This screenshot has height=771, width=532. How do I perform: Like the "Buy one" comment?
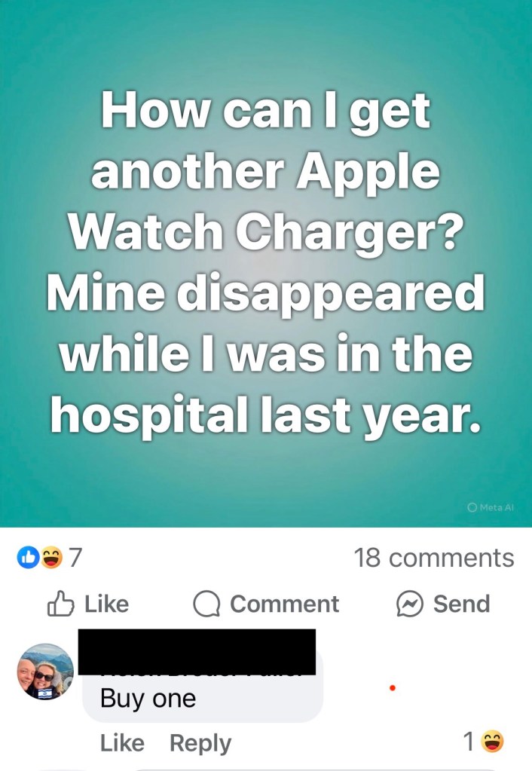pyautogui.click(x=122, y=743)
